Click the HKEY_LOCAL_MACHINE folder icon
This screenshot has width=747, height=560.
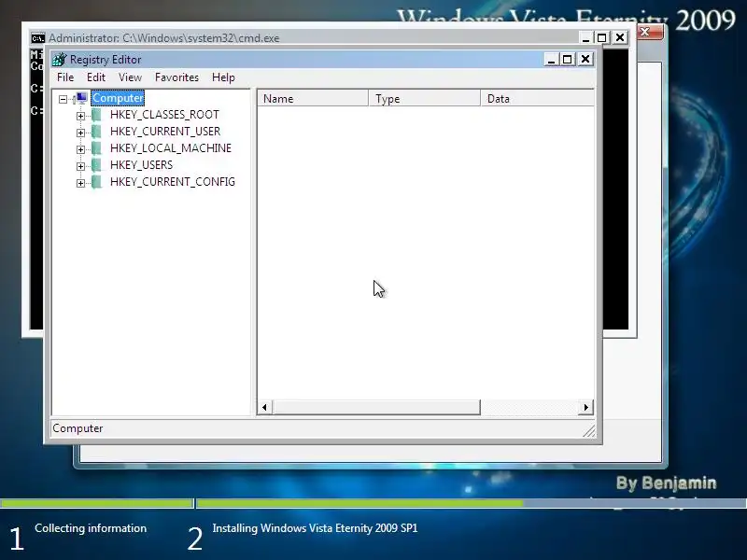click(x=96, y=148)
